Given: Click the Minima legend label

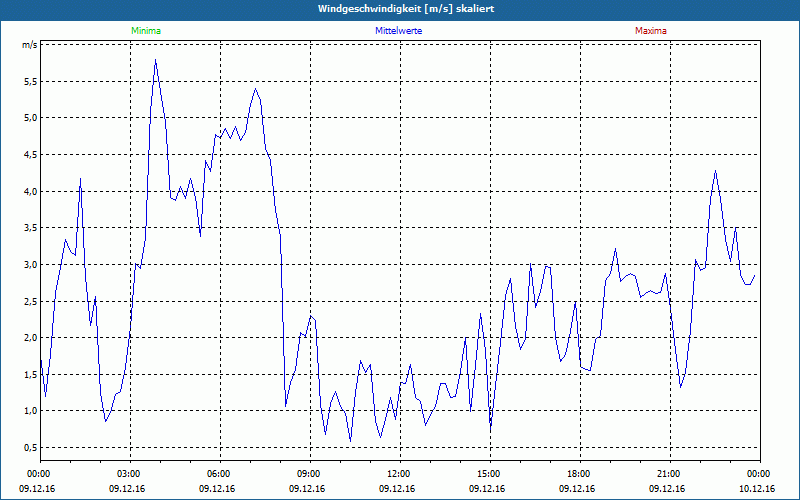Looking at the screenshot, I should [x=146, y=31].
